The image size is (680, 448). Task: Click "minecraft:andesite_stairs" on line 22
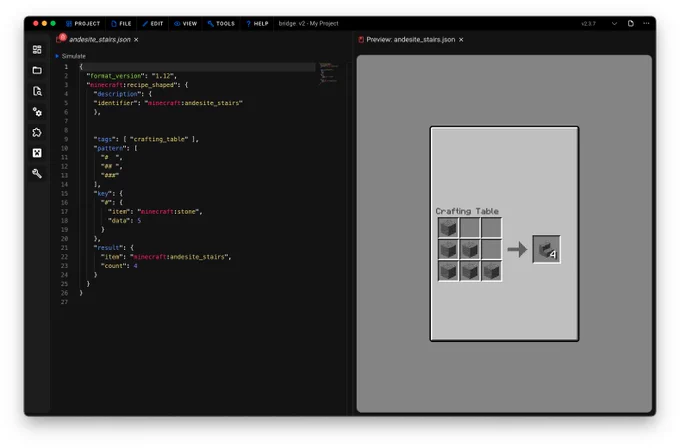[179, 257]
